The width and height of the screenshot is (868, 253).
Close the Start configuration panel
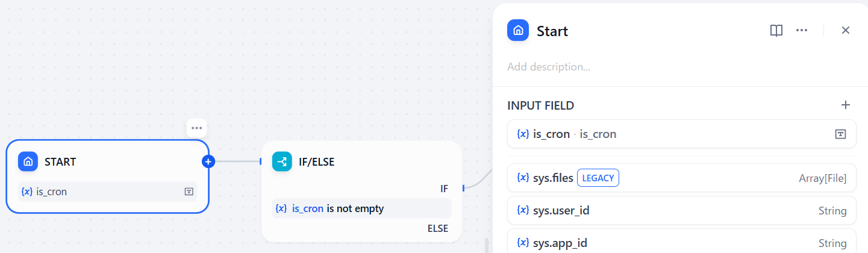(x=846, y=31)
